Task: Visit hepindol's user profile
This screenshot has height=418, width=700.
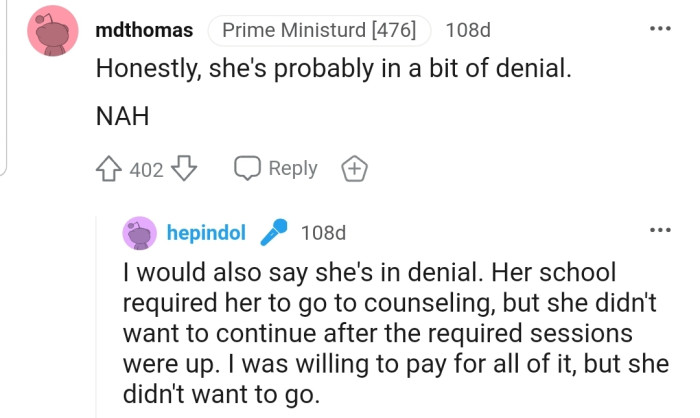Action: pyautogui.click(x=206, y=233)
